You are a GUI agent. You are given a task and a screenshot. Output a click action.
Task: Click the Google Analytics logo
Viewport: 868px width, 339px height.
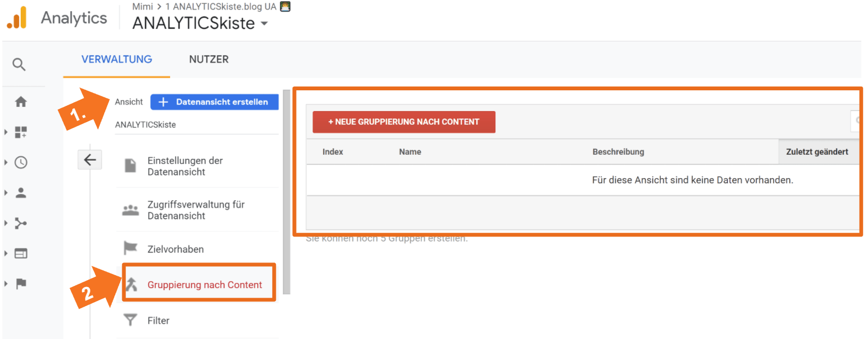point(17,18)
